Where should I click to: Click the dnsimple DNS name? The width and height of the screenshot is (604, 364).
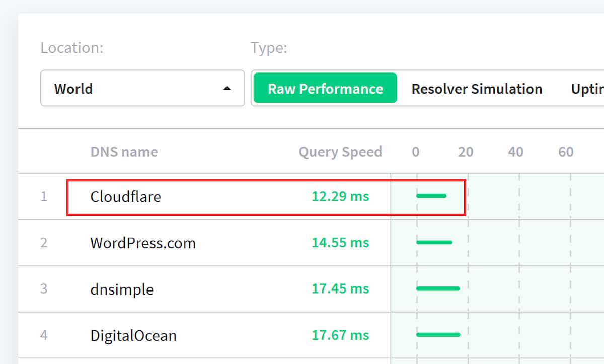pos(122,289)
